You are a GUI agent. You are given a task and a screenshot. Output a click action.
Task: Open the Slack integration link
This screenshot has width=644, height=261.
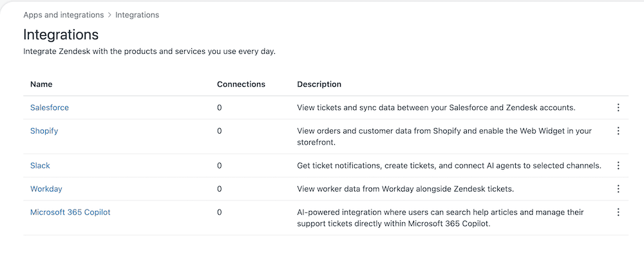40,166
